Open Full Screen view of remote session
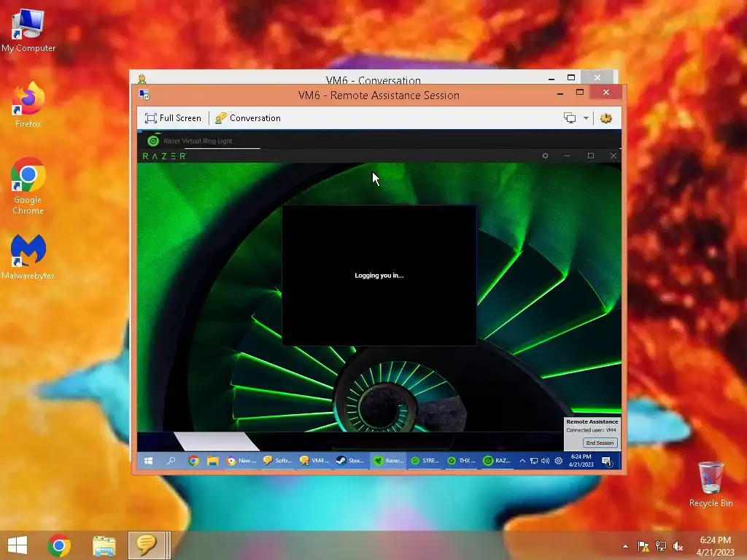The width and height of the screenshot is (747, 560). (173, 118)
